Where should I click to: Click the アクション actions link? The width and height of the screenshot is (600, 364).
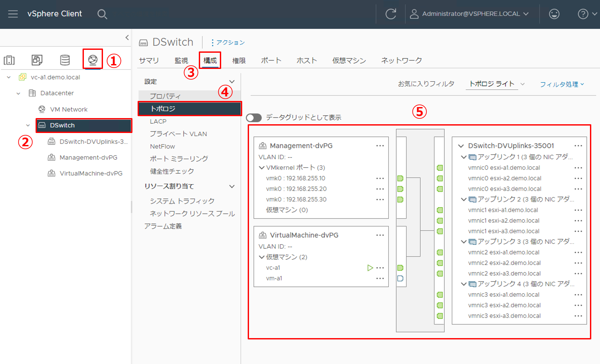coord(228,42)
